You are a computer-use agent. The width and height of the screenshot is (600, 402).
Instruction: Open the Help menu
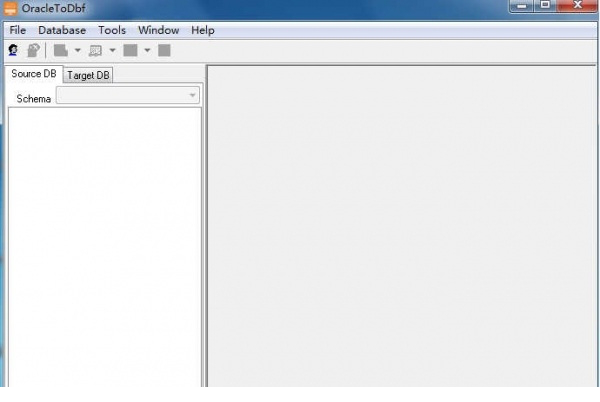click(203, 30)
